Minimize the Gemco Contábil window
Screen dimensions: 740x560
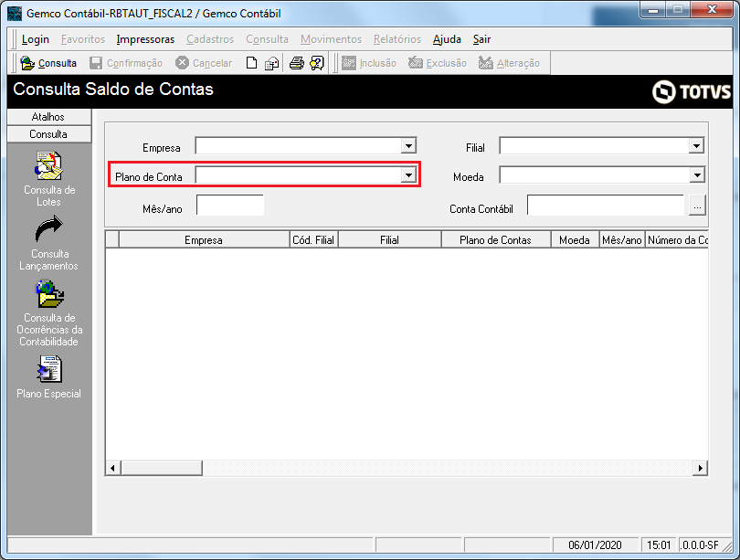(653, 9)
